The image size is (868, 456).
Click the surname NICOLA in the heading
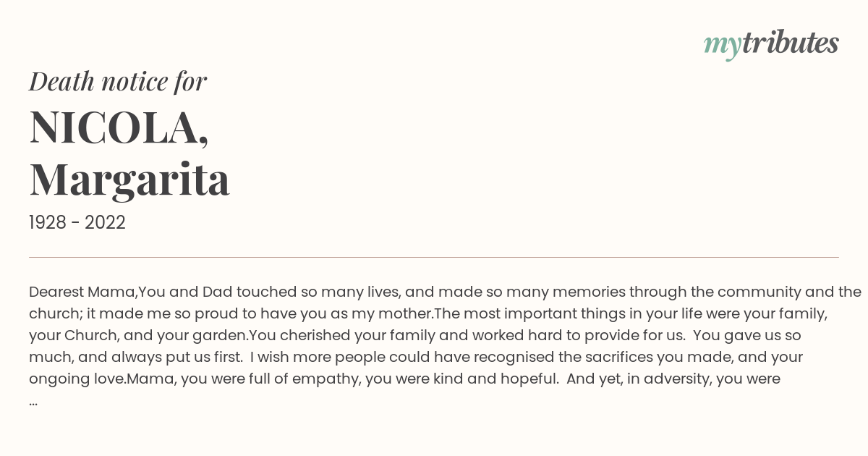coord(114,127)
